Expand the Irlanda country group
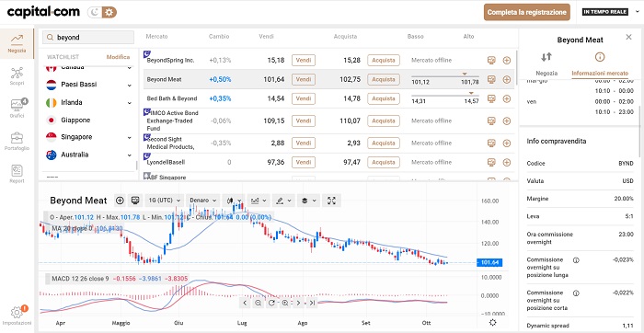 pos(130,103)
